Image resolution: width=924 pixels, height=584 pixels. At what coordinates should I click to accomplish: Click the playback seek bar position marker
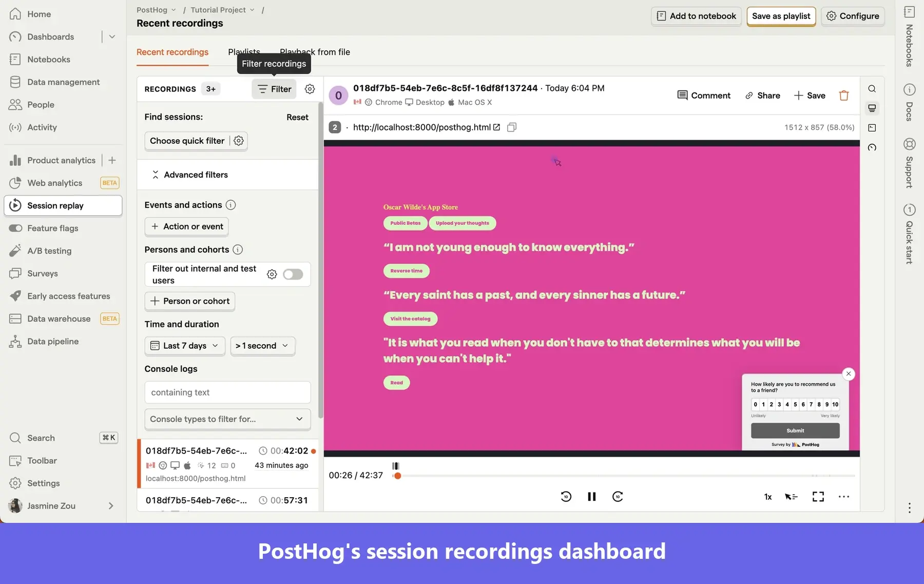click(397, 476)
